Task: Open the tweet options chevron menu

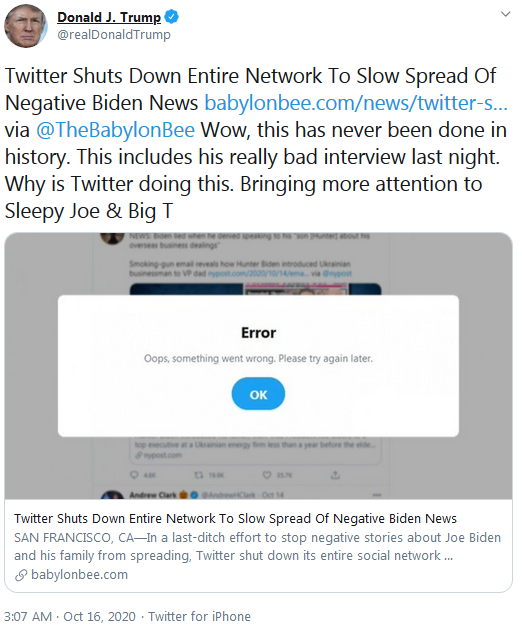Action: tap(505, 14)
